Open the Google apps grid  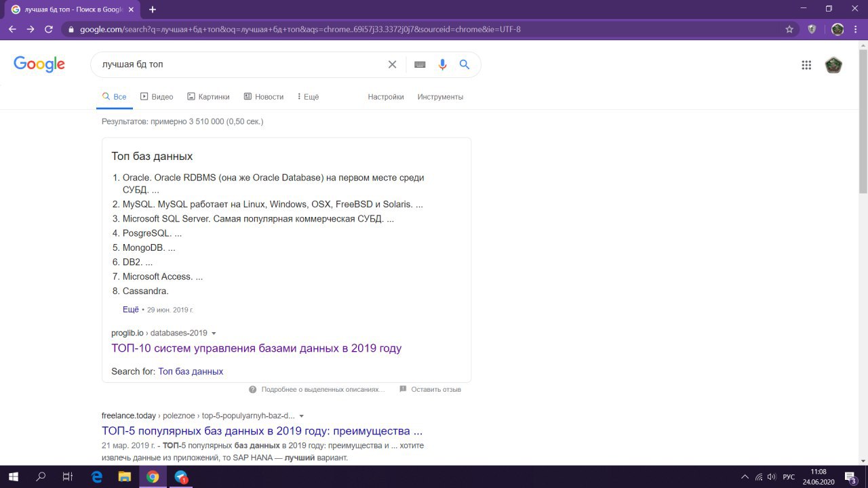click(x=806, y=65)
